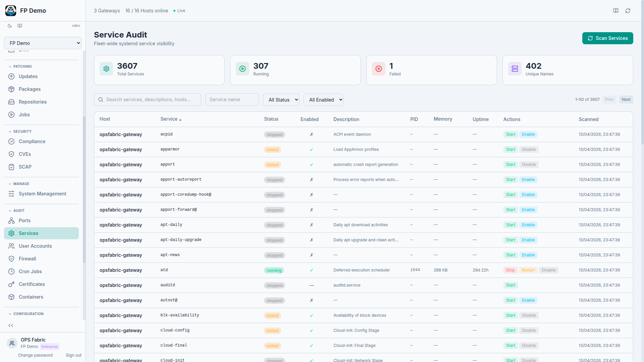Viewport: 644px width, 362px height.
Task: Click the Failed services red icon
Action: (x=379, y=69)
